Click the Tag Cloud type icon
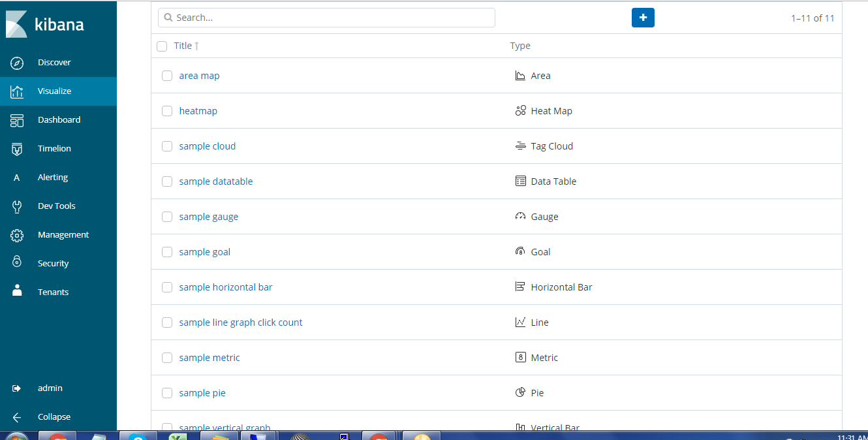 (520, 146)
